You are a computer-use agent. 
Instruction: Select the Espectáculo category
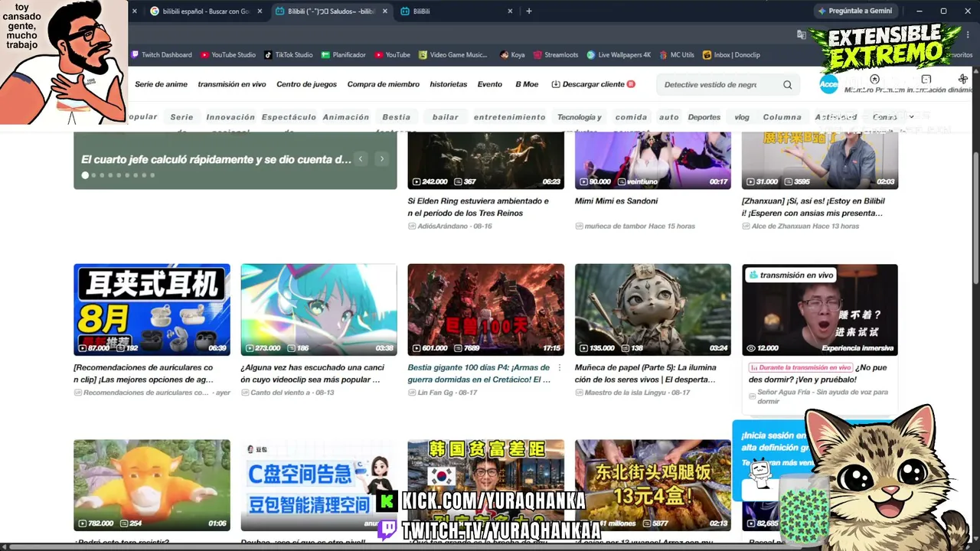[x=289, y=117]
